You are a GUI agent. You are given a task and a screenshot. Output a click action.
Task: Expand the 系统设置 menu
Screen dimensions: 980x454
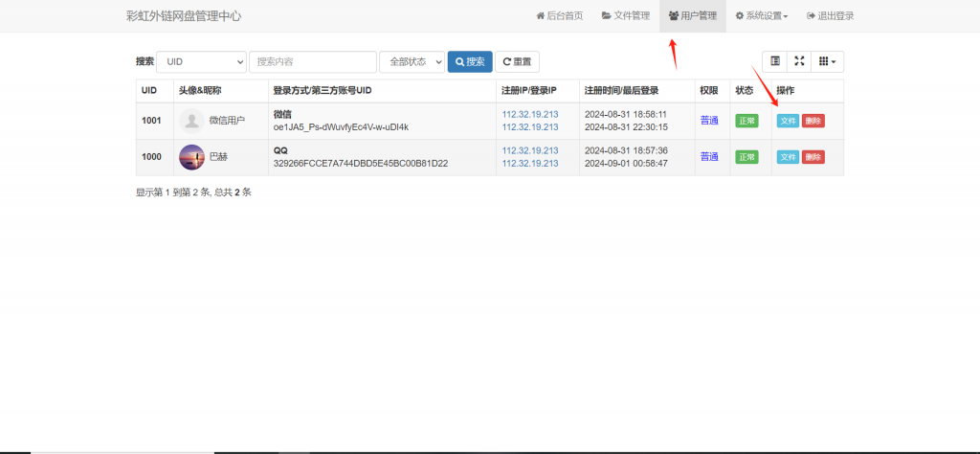[x=761, y=15]
